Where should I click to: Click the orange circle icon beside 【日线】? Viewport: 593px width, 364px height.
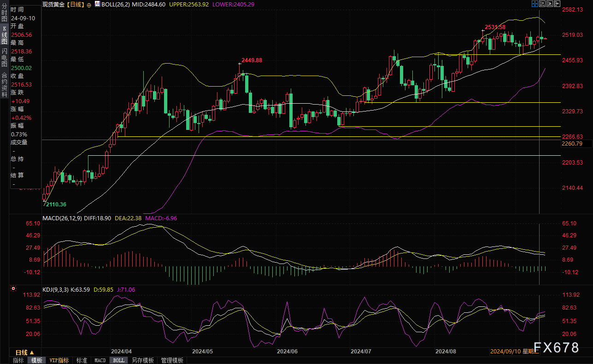click(89, 4)
